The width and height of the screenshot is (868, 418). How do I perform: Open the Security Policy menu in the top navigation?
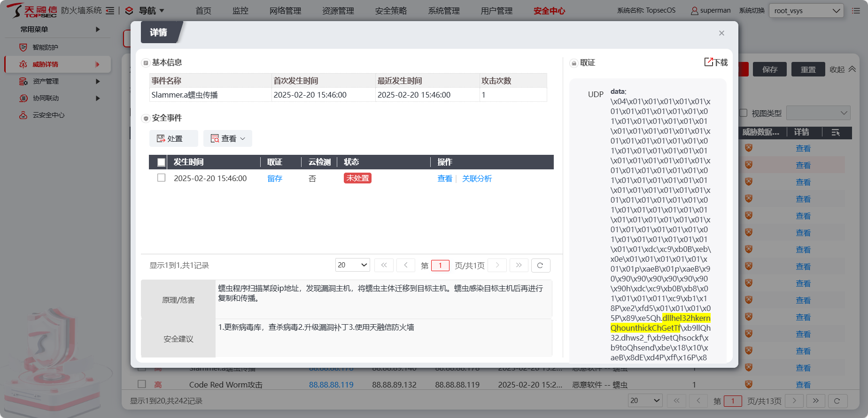pos(391,11)
